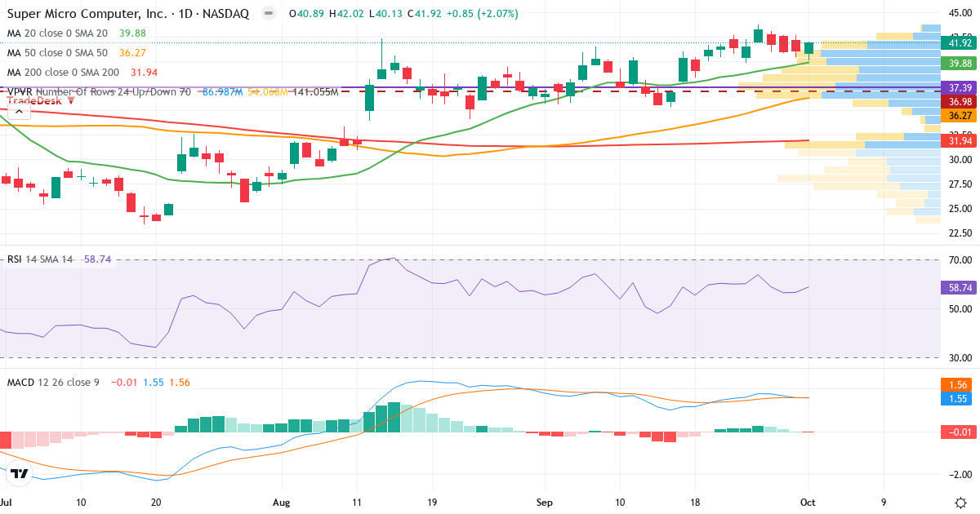Click the blue 86.987M VPVR value
This screenshot has width=980, height=514.
pos(222,92)
